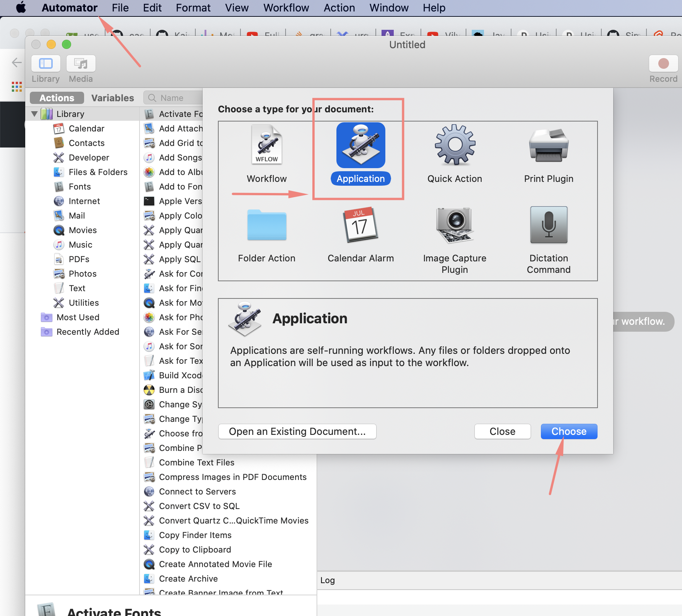
Task: Select Mail category in Library
Action: tap(76, 216)
